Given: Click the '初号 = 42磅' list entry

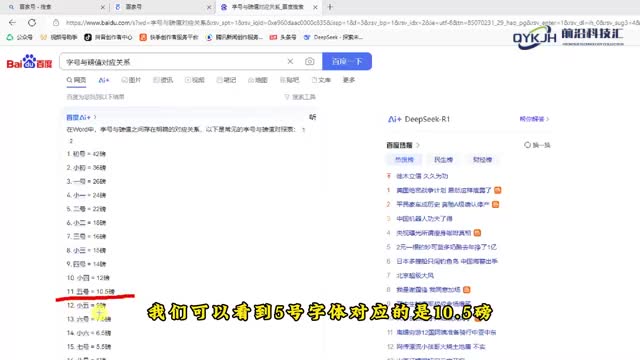Looking at the screenshot, I should click(86, 154).
